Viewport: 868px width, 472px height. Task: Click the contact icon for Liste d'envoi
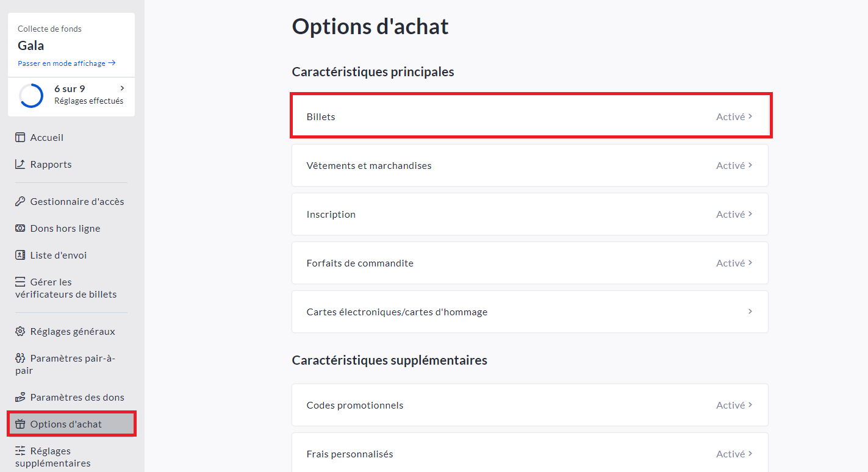tap(20, 255)
